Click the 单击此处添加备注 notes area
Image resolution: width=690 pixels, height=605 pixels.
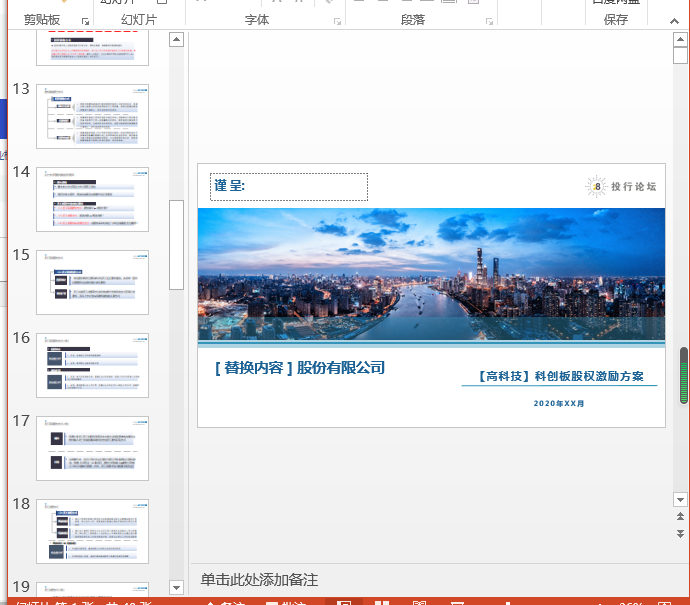coord(259,579)
